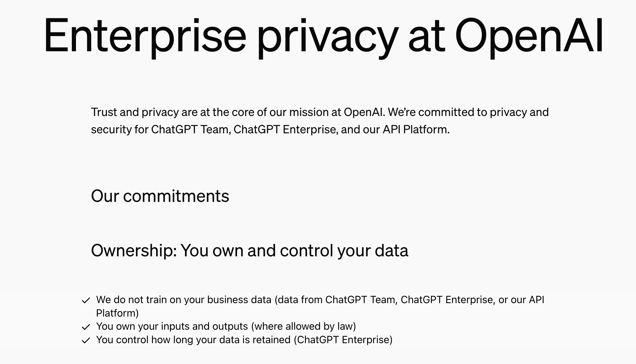Click "ChatGPT Team," in the intro paragraph

pyautogui.click(x=191, y=129)
